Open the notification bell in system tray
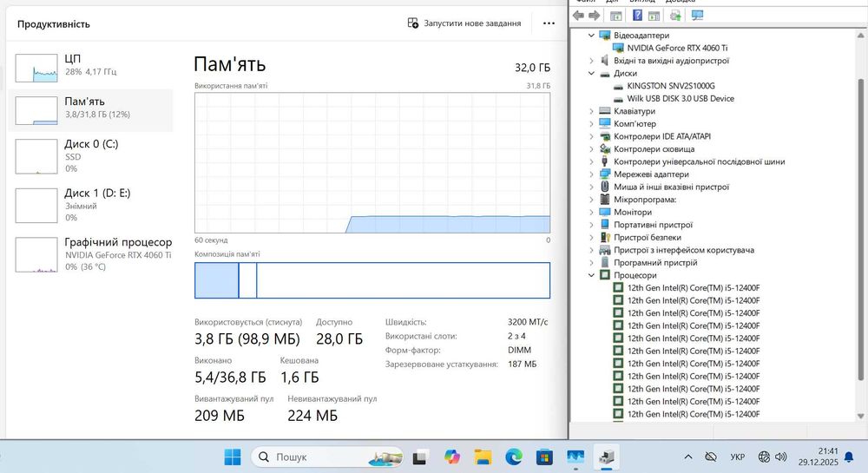Viewport: 868px width, 473px height. [849, 457]
